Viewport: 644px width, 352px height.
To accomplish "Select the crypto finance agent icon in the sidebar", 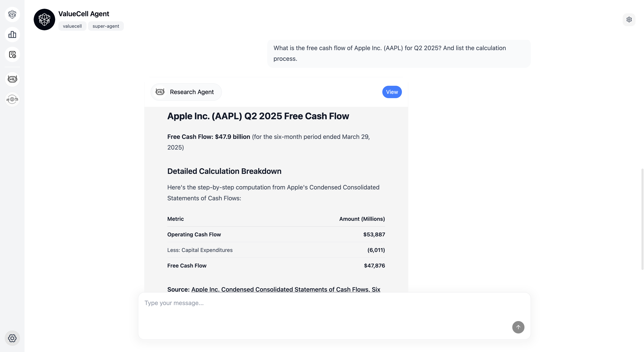I will (x=12, y=99).
